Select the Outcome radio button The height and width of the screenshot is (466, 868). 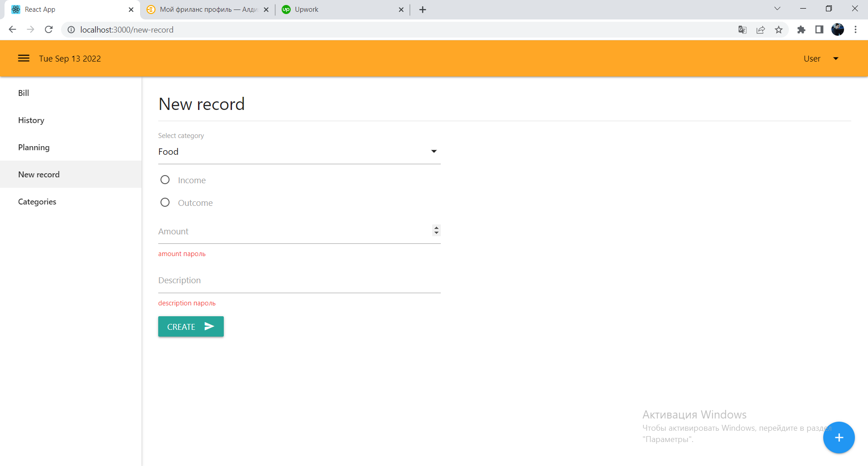[165, 203]
